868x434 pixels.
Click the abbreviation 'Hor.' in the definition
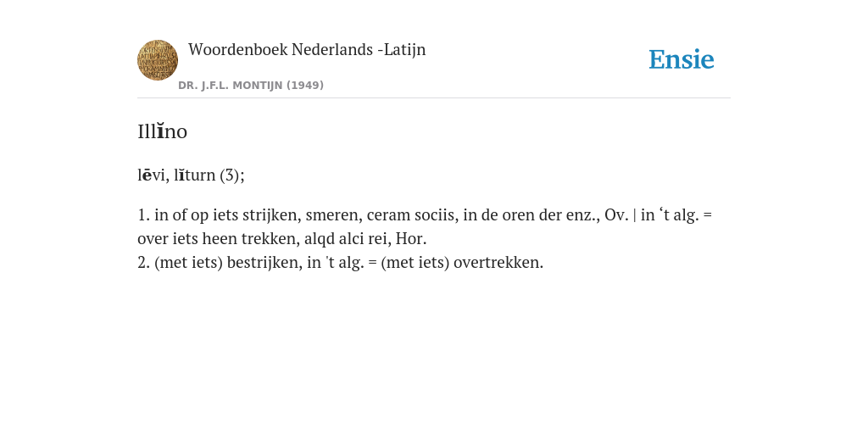click(x=411, y=238)
